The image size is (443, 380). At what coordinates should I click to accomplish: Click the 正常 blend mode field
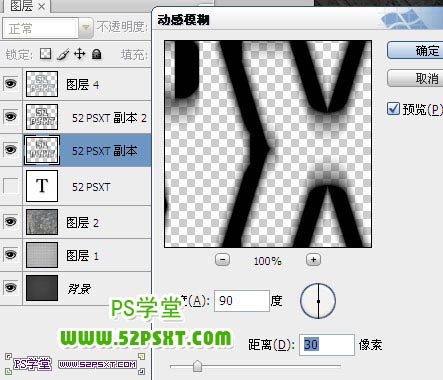40,28
